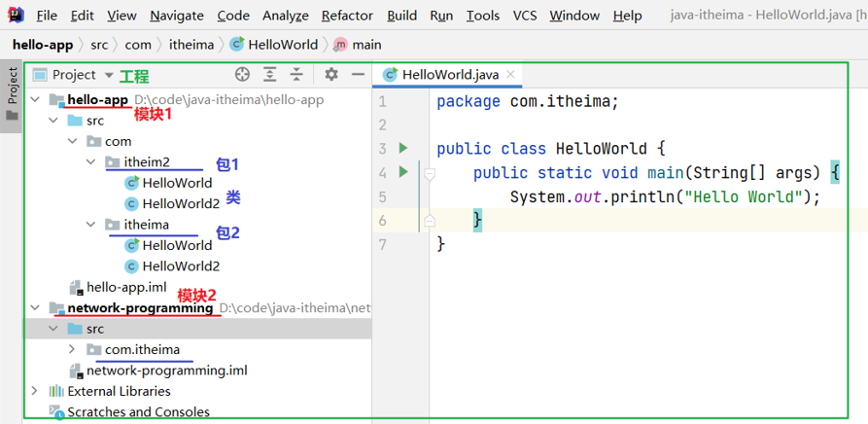The height and width of the screenshot is (424, 868).
Task: Expand the External Libraries node
Action: (35, 391)
